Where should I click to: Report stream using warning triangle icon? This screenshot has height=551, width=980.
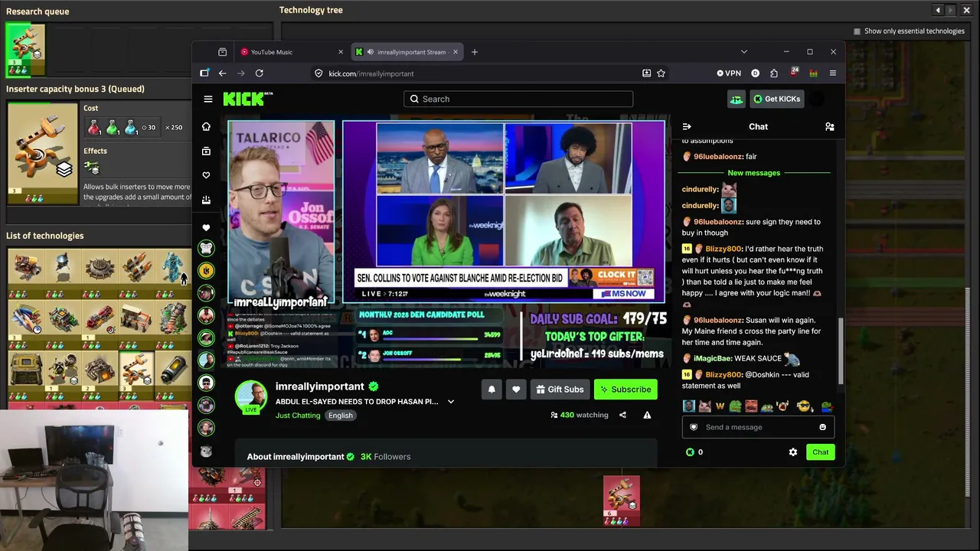(x=647, y=415)
